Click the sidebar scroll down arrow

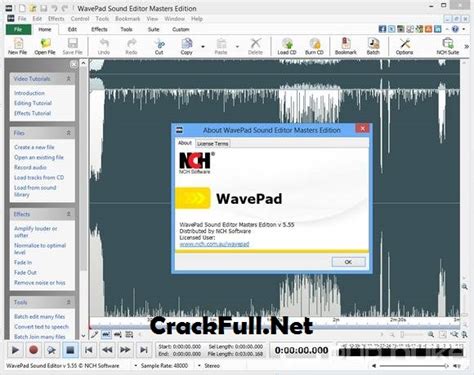pos(83,336)
